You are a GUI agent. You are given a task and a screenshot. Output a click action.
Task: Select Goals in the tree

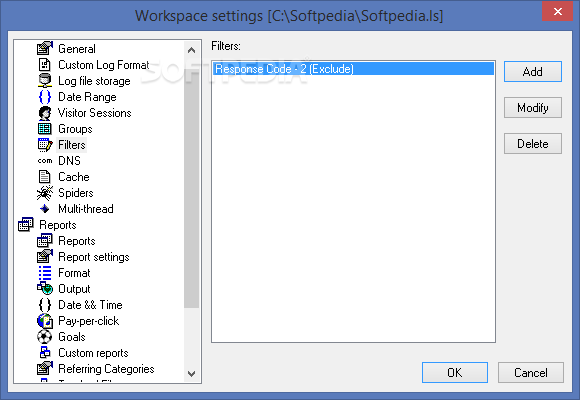point(72,337)
